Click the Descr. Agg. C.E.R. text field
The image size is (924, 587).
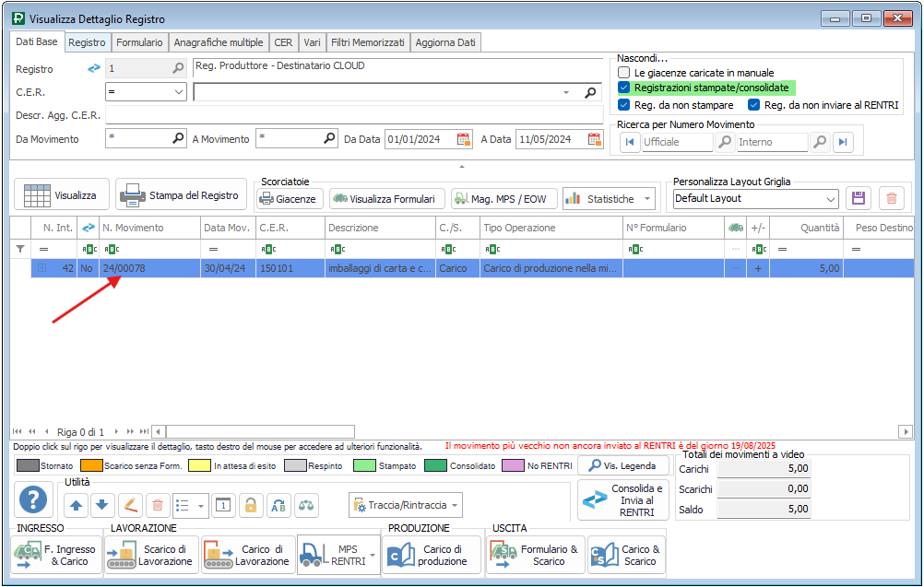(x=354, y=115)
